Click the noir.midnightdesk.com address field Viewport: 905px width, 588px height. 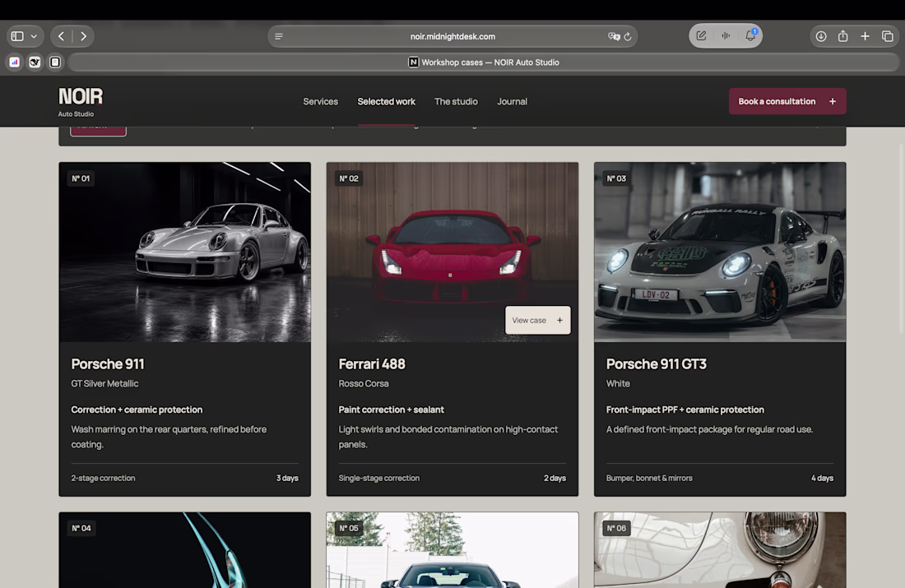point(452,36)
